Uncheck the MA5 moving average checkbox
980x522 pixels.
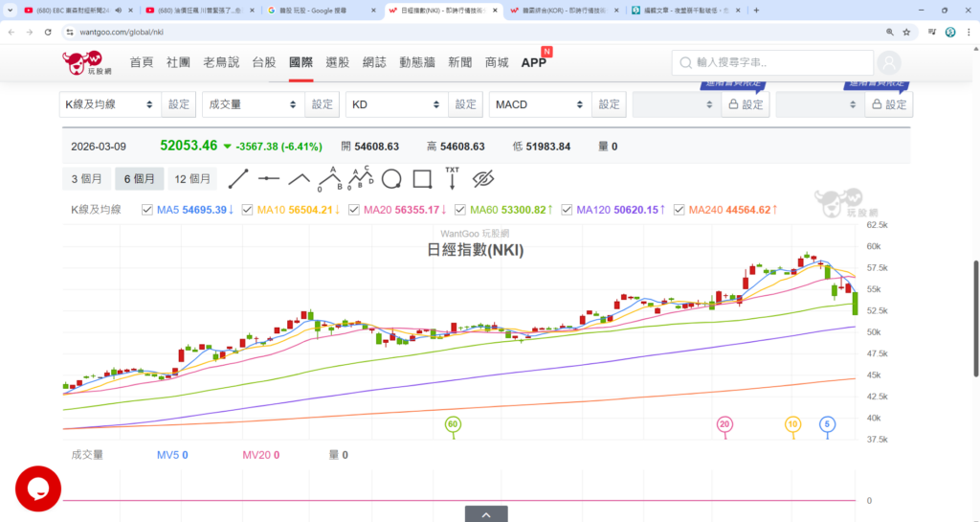coord(146,210)
